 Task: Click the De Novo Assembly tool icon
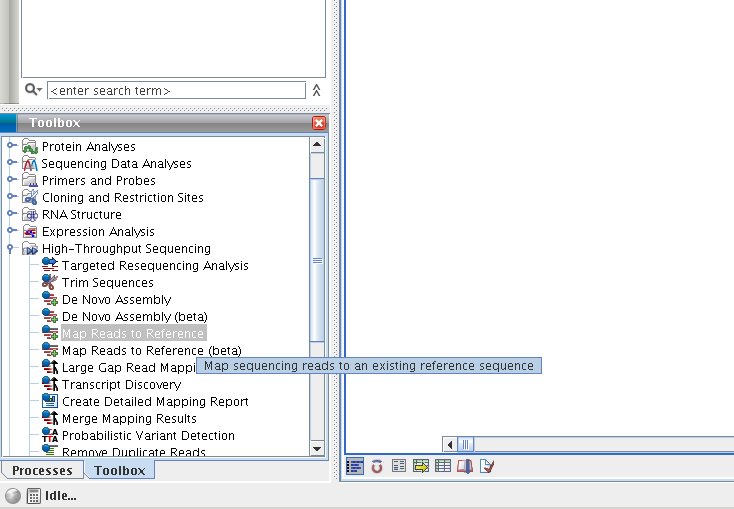pyautogui.click(x=50, y=299)
